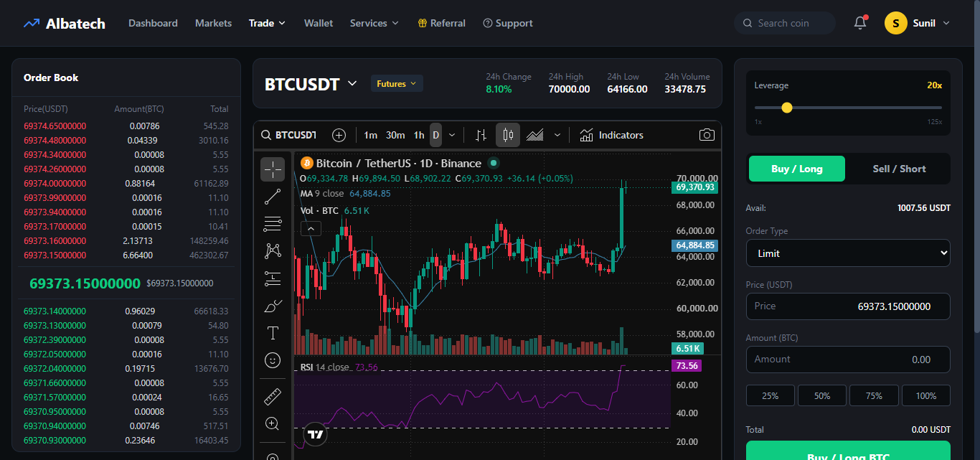This screenshot has width=980, height=460.
Task: Click the Sunil profile avatar
Action: coord(896,23)
